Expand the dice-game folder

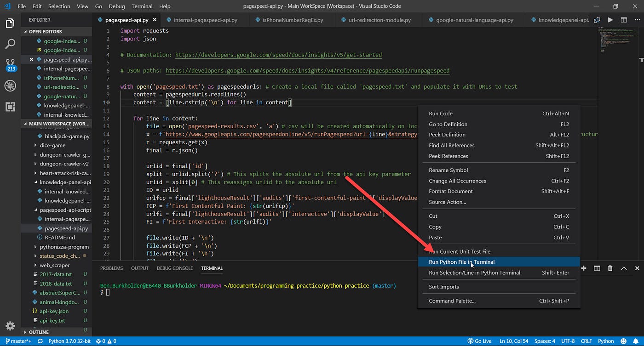(x=52, y=145)
